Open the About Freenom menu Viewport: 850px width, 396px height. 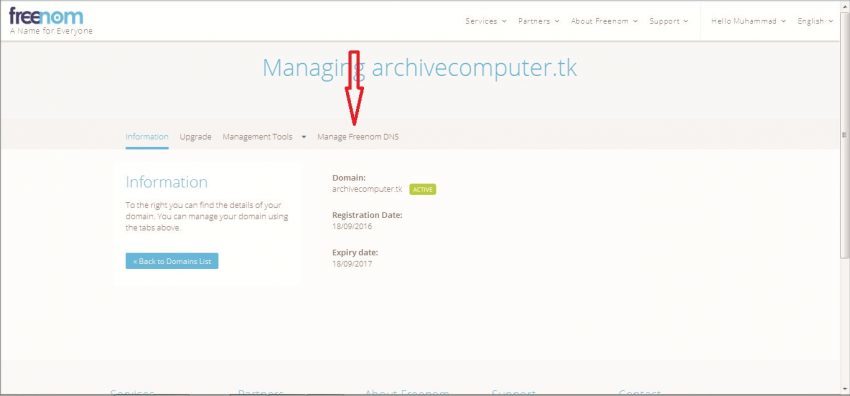pos(604,21)
